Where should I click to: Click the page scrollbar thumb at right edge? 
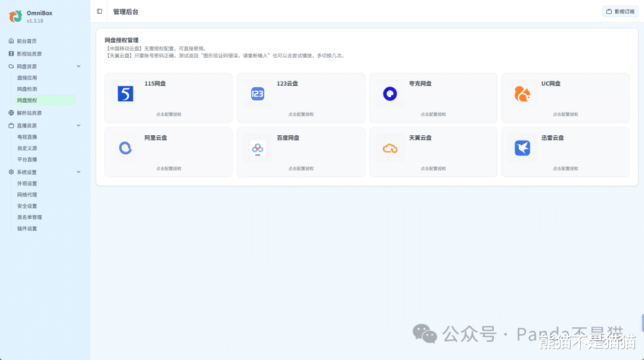coord(642,322)
